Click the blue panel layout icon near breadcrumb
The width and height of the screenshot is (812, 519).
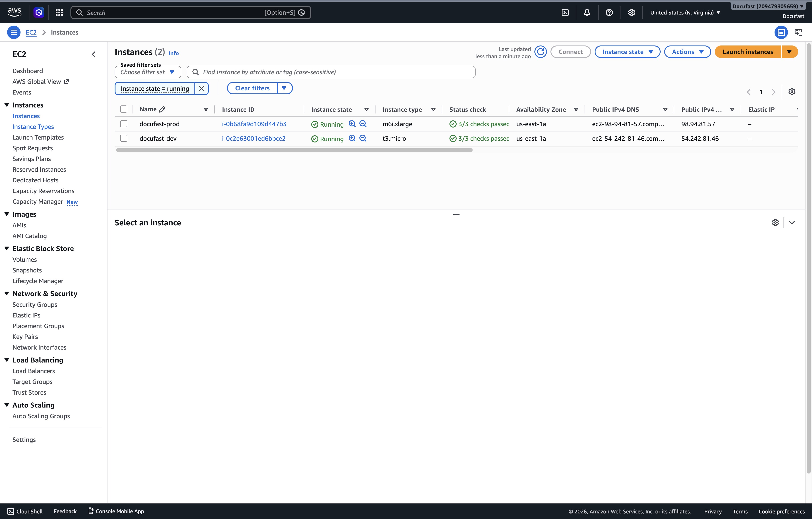pos(781,32)
